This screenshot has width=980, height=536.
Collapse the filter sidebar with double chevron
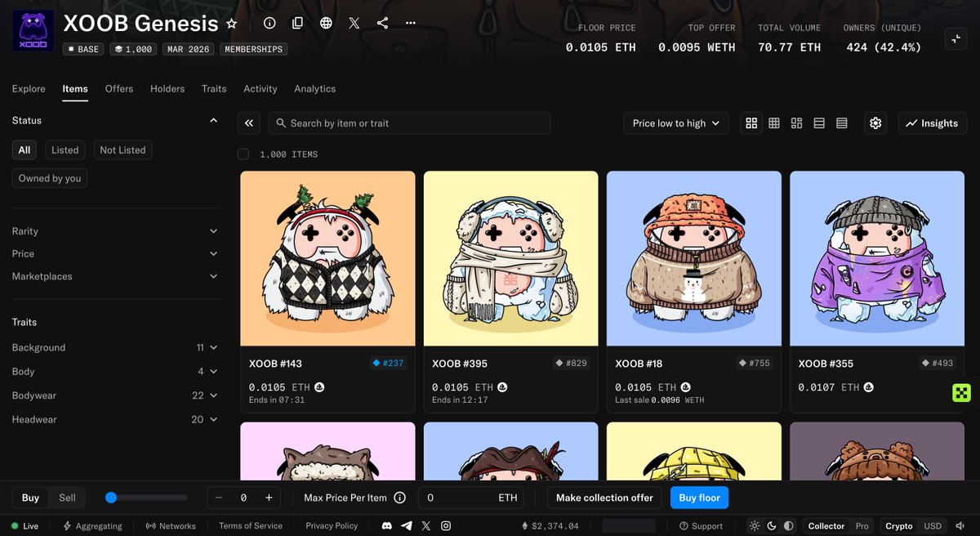[249, 123]
